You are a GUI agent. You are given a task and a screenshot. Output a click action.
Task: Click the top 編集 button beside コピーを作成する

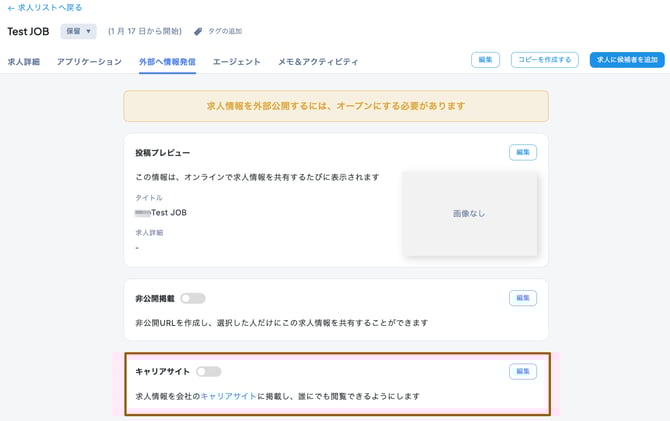(485, 60)
